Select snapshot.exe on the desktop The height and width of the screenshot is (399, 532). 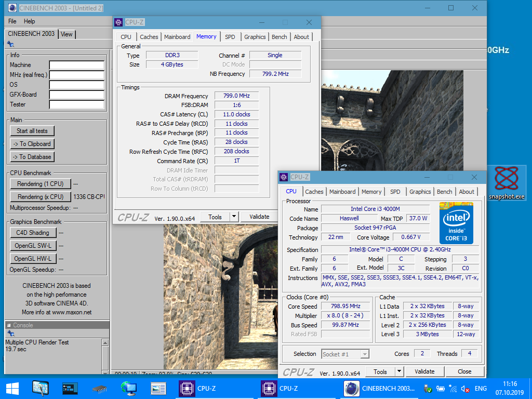pyautogui.click(x=506, y=182)
